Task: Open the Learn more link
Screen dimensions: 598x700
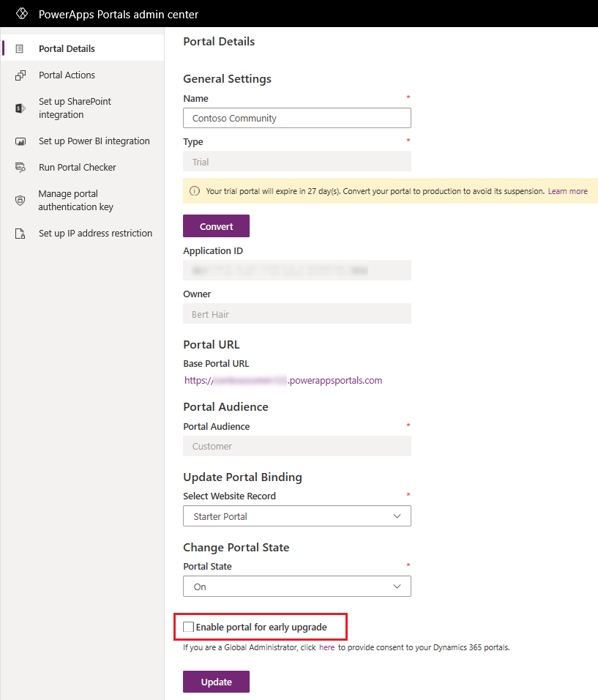Action: tap(567, 191)
